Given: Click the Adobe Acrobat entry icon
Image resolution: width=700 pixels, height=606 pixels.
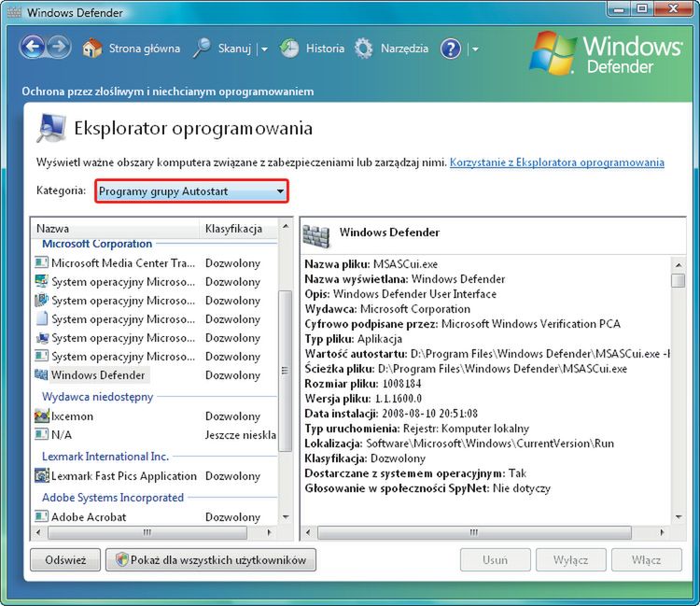Looking at the screenshot, I should (41, 516).
